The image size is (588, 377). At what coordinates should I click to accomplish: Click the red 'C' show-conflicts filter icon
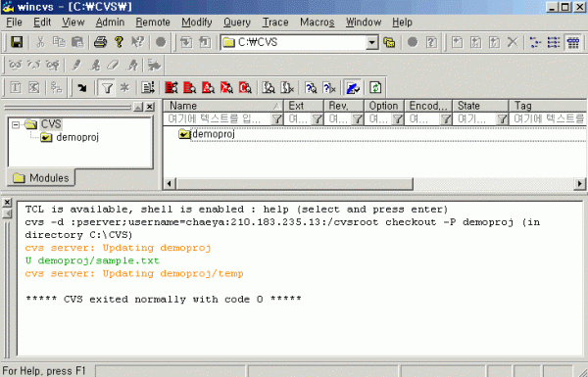[245, 88]
